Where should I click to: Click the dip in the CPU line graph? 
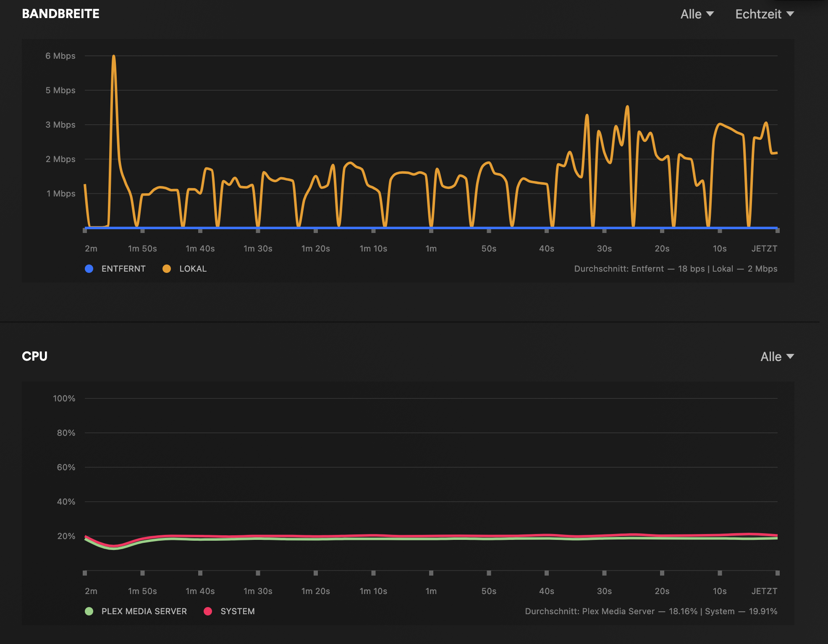coord(113,547)
